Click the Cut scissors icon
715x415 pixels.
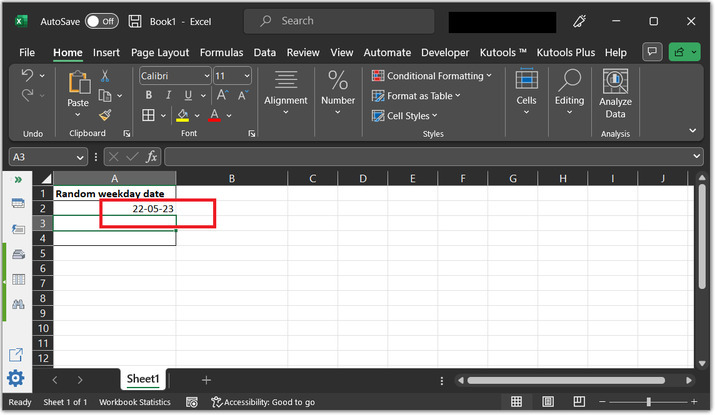[105, 75]
